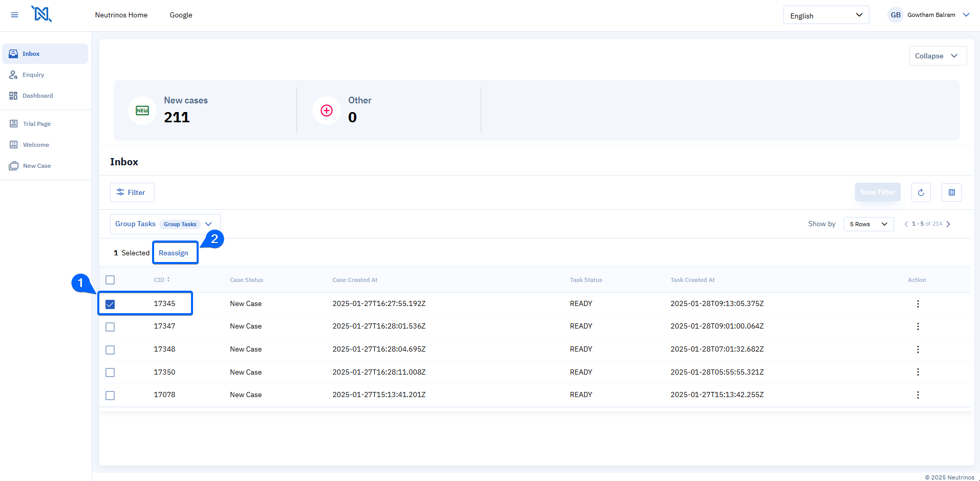Tick the select-all header checkbox

click(x=110, y=280)
